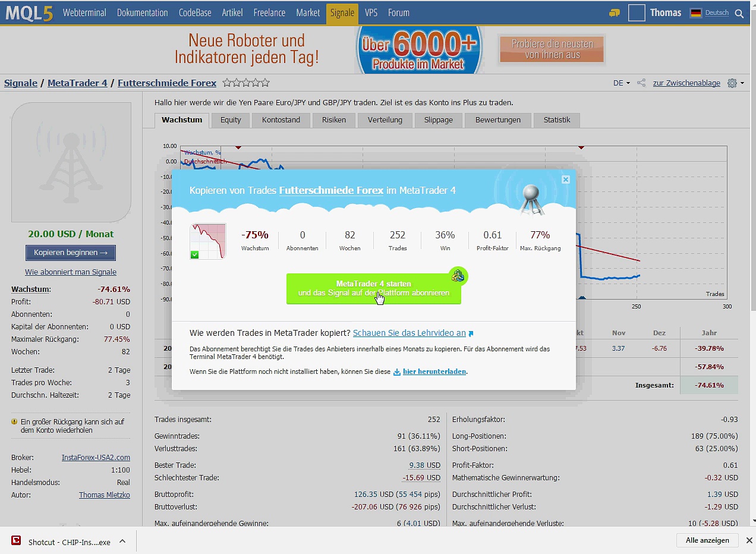Open the chat messages icon
This screenshot has width=756, height=554.
pyautogui.click(x=615, y=13)
